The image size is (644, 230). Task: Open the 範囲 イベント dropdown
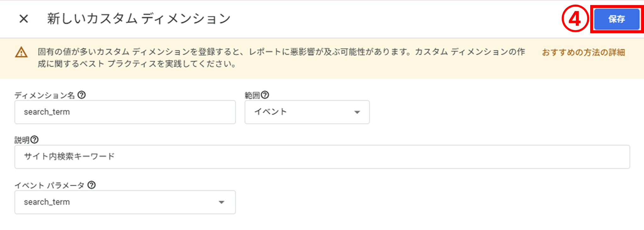coord(307,112)
